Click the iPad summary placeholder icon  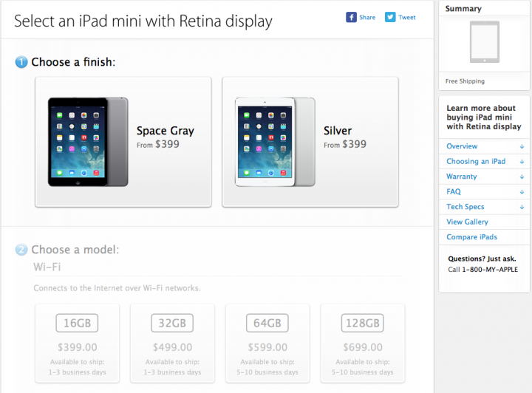point(484,41)
